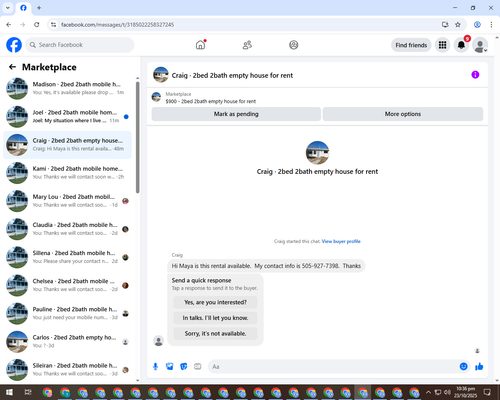
Task: Open the Facebook logo home link
Action: [14, 45]
